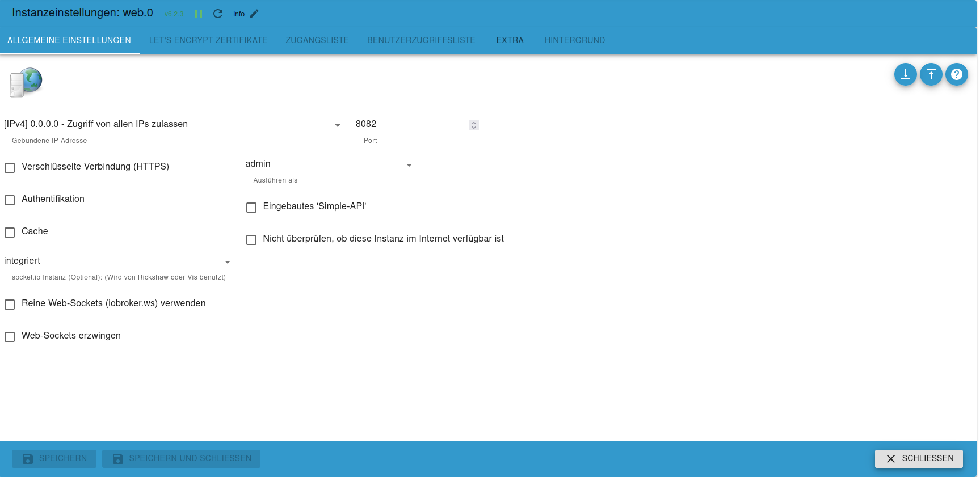This screenshot has height=477, width=980.
Task: Open the Zugangsliste tab
Action: 317,40
